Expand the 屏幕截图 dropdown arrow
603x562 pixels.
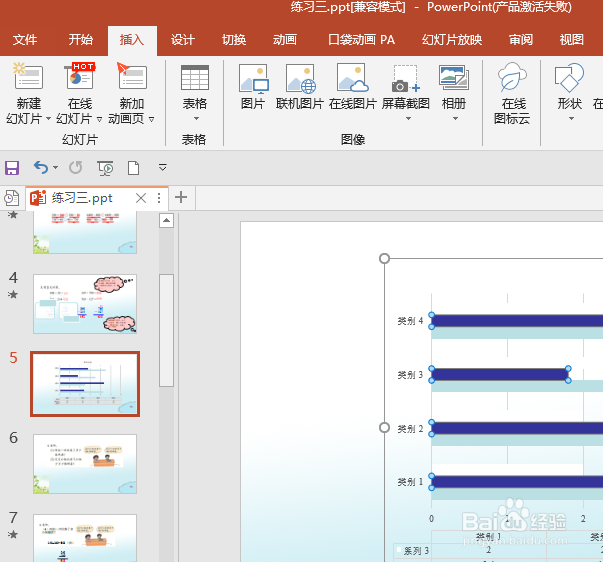click(x=408, y=118)
